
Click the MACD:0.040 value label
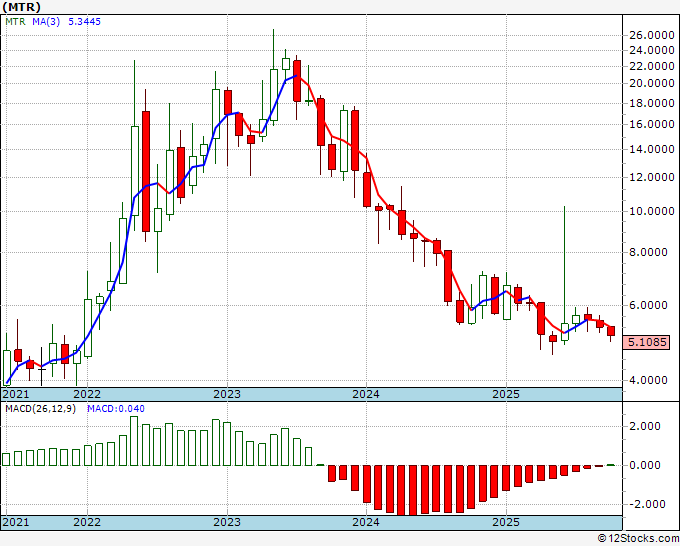pyautogui.click(x=116, y=409)
